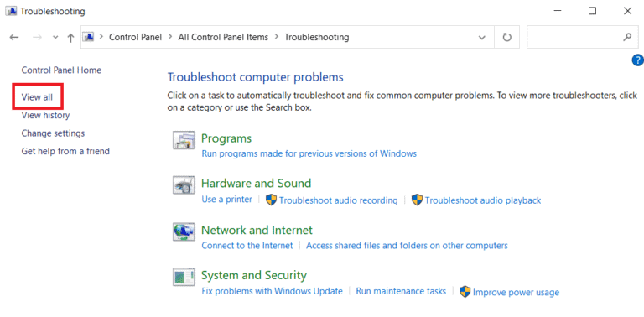644x317 pixels.
Task: Click Get help from a friend
Action: (x=65, y=152)
